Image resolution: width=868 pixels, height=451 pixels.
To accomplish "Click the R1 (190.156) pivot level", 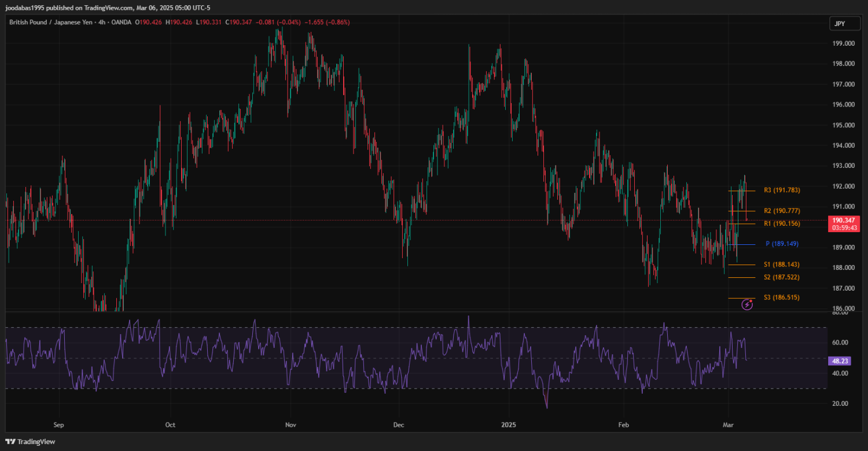I will [x=782, y=223].
